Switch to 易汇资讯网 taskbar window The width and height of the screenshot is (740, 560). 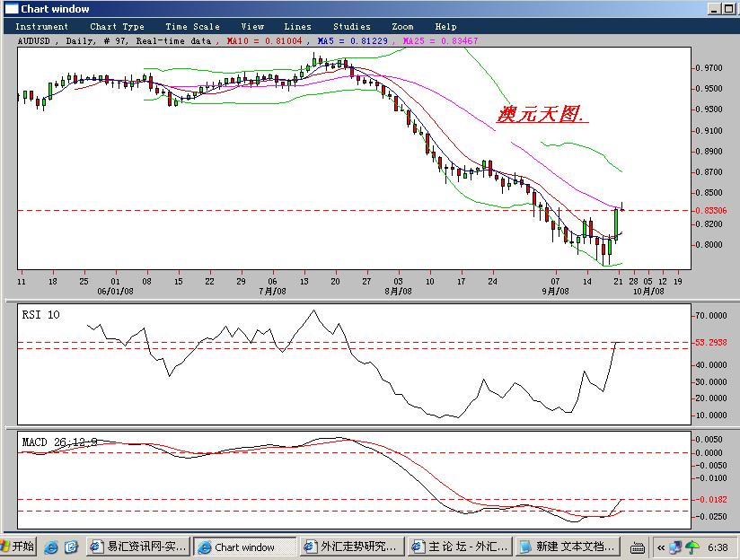[138, 547]
